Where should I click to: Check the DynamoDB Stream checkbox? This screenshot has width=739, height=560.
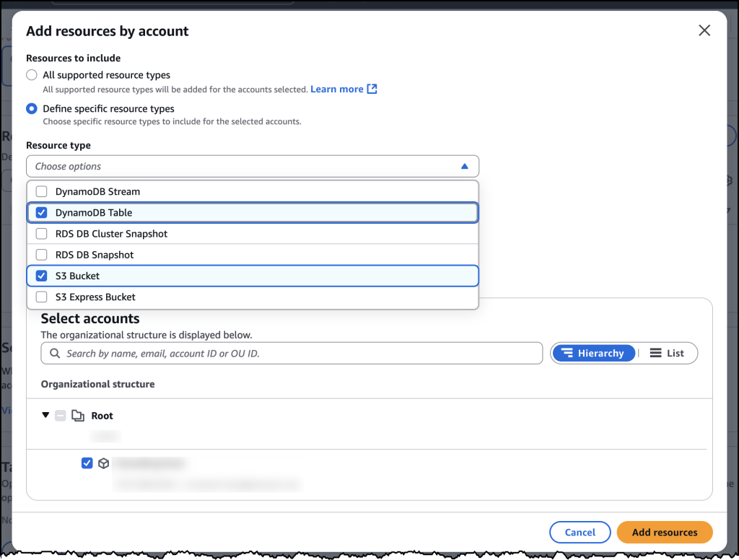point(41,191)
